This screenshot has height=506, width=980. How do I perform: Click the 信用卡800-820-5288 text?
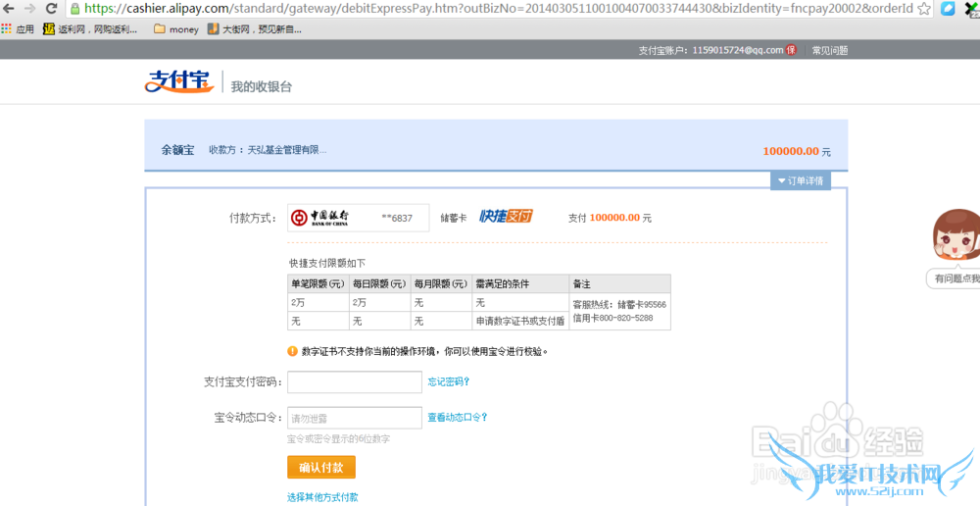[612, 318]
